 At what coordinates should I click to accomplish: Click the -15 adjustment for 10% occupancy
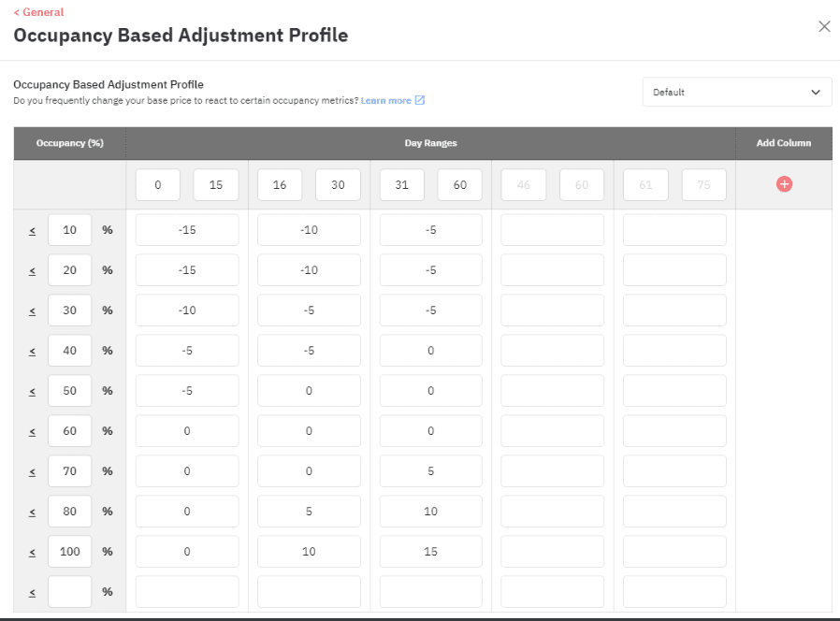187,229
